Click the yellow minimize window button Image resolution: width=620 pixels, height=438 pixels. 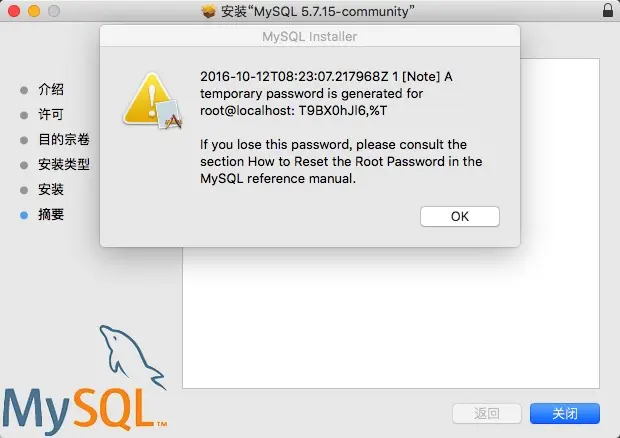pyautogui.click(x=34, y=11)
